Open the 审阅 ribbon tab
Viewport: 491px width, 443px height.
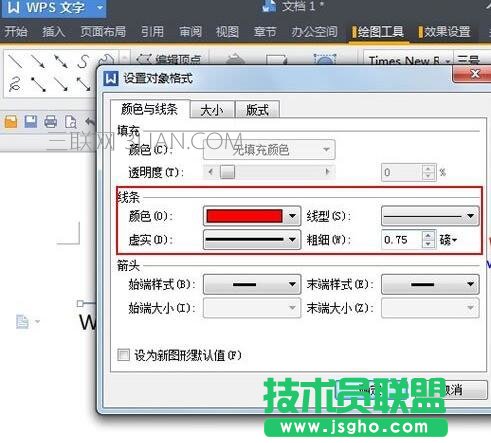click(190, 32)
